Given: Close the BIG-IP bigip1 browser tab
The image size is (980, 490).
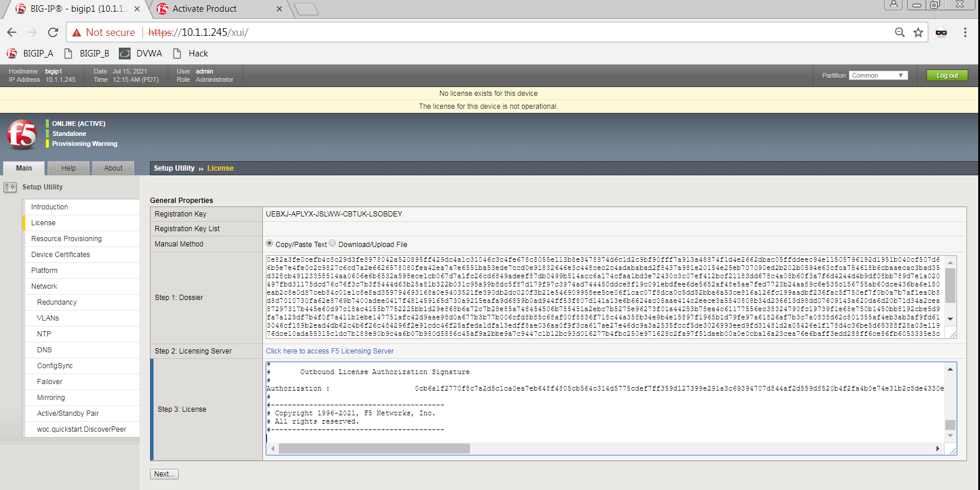Looking at the screenshot, I should (x=137, y=9).
